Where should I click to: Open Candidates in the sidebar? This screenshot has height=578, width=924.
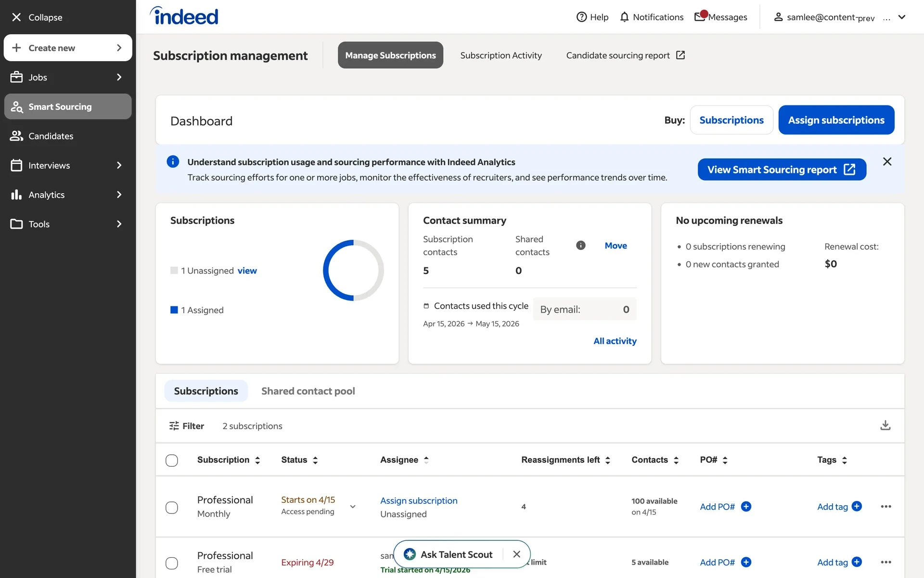pyautogui.click(x=67, y=136)
